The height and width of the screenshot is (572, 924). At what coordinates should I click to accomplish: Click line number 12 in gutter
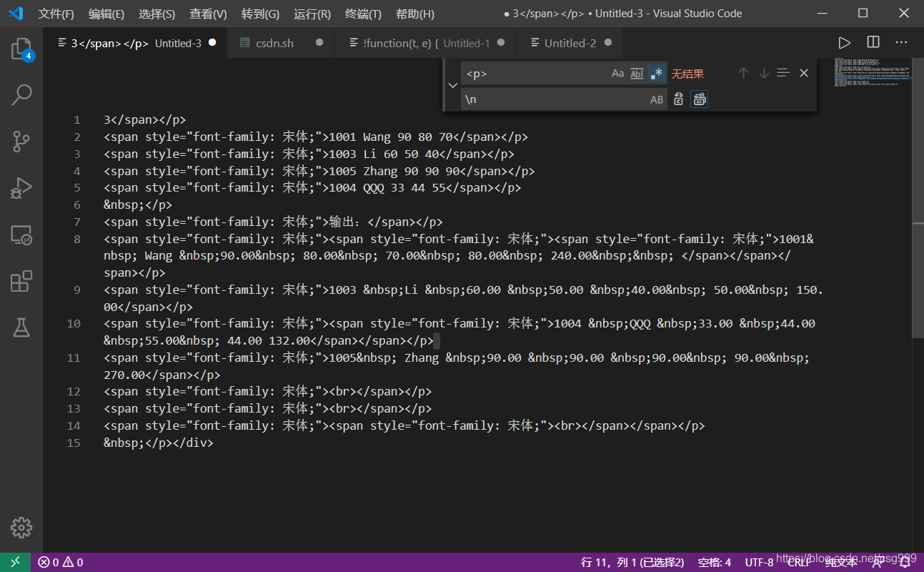73,391
